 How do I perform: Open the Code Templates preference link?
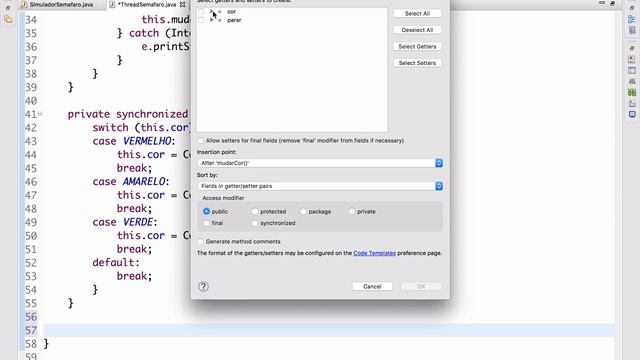pos(374,253)
